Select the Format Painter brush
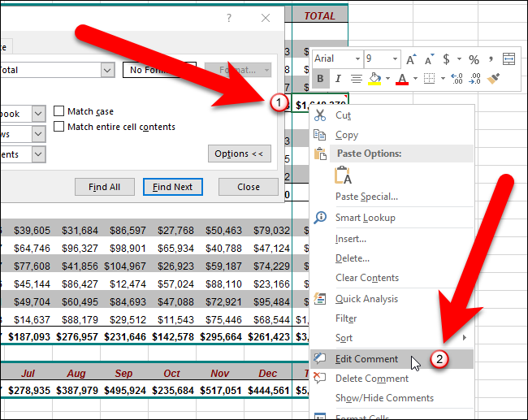The width and height of the screenshot is (528, 420). click(x=493, y=79)
